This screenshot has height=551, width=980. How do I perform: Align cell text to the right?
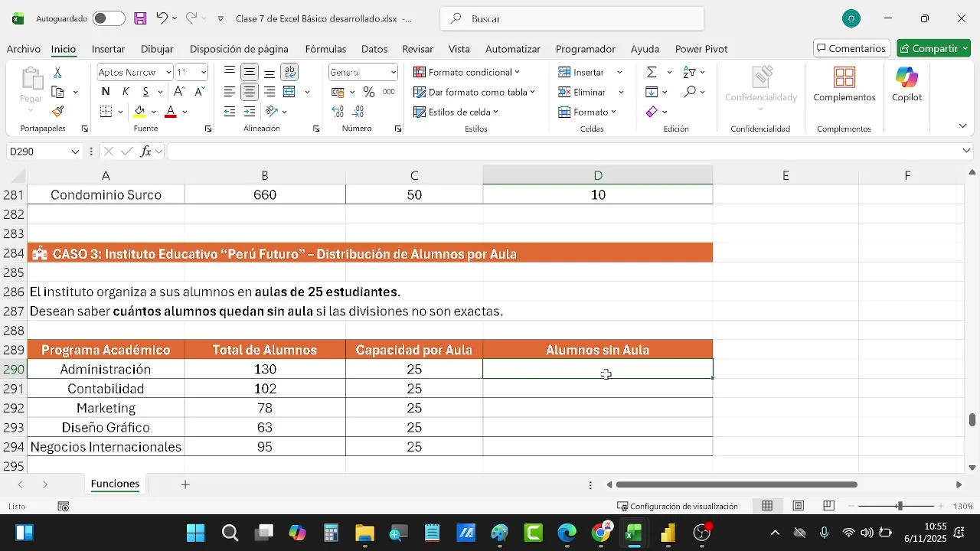tap(269, 92)
